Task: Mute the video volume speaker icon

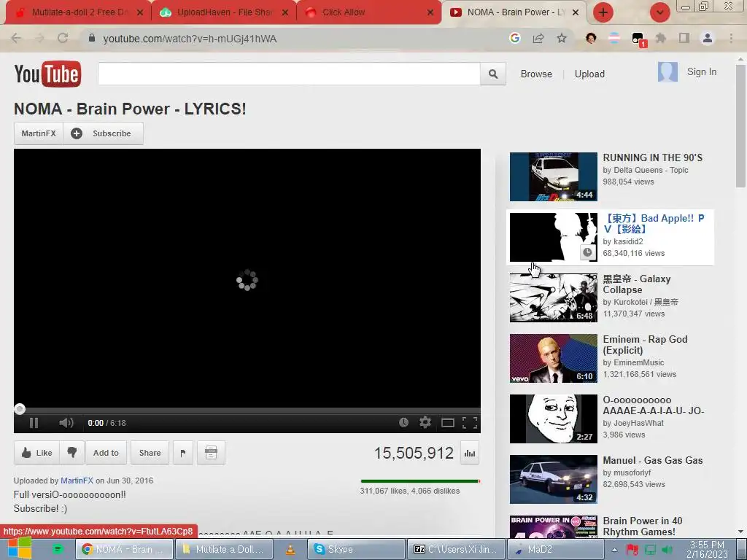Action: [66, 423]
